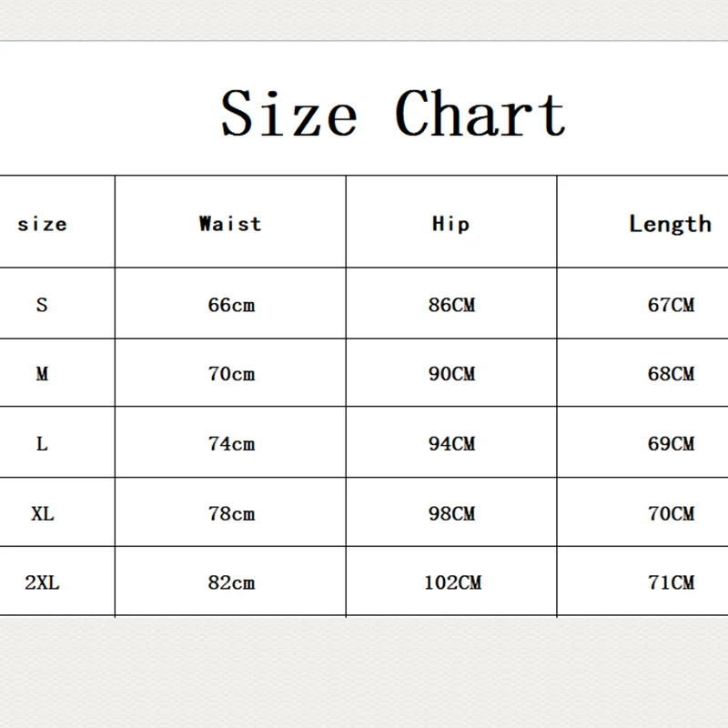The image size is (728, 728).
Task: Click the Hip column header
Action: 450,224
